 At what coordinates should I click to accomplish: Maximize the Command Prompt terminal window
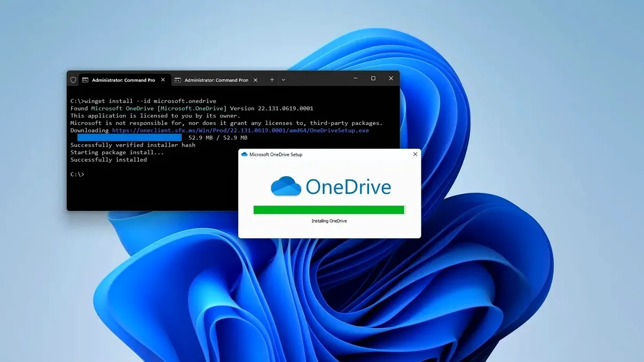[373, 78]
